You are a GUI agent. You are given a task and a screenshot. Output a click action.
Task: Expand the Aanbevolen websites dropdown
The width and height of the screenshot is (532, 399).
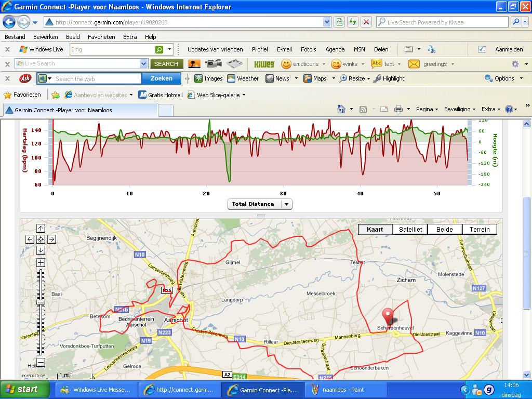[131, 95]
